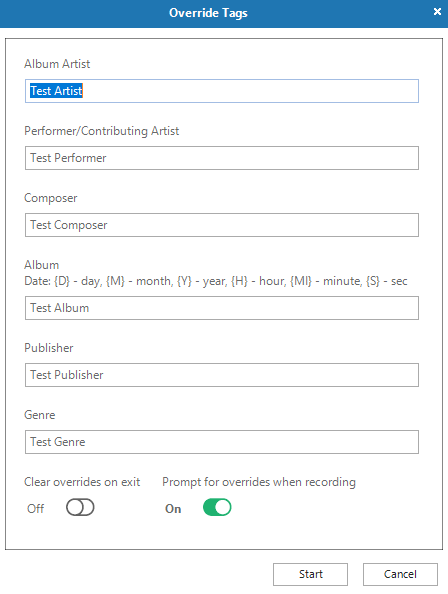Viewport: 448px width, 594px height.
Task: Edit the Publisher input field
Action: tap(222, 375)
